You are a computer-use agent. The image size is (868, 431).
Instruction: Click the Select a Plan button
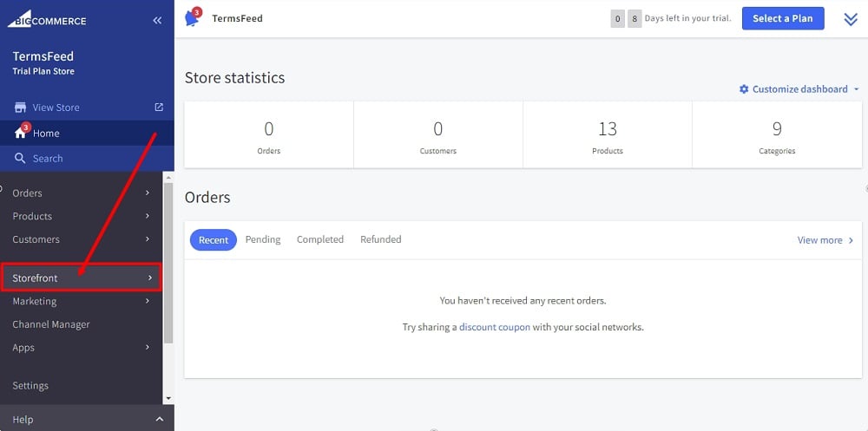(783, 18)
